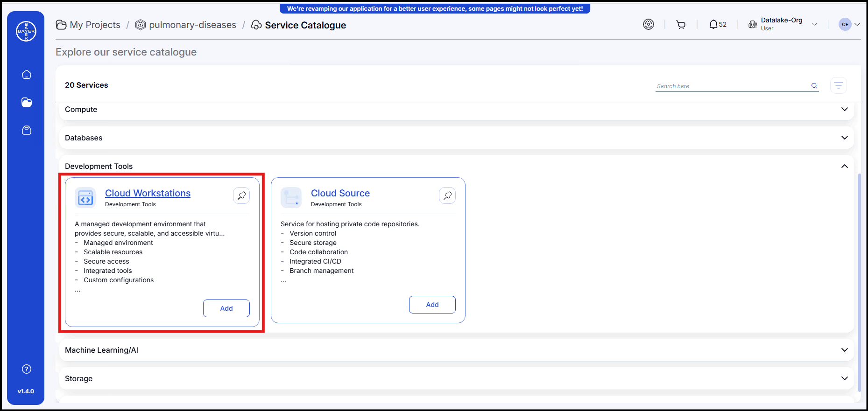Click the v1.4.0 version label
Screen dimensions: 868x411
(x=26, y=391)
